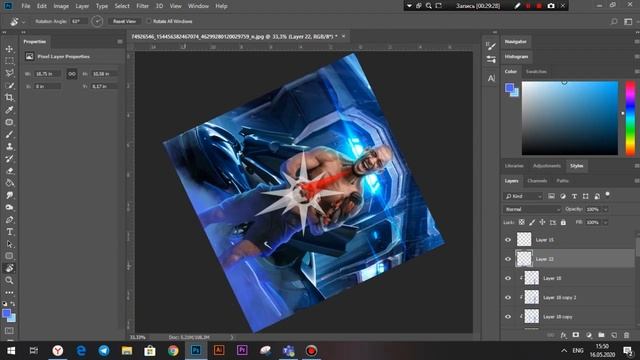Select the History Brush tool

pyautogui.click(x=9, y=159)
